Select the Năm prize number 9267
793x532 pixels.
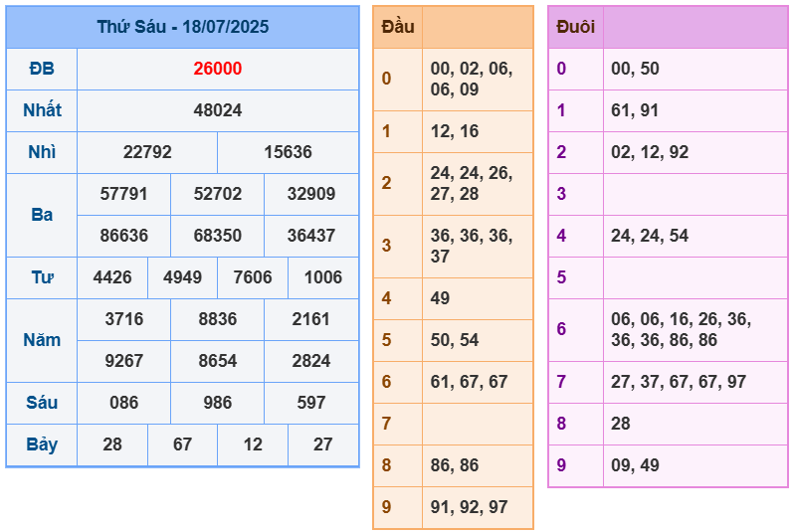pyautogui.click(x=123, y=361)
